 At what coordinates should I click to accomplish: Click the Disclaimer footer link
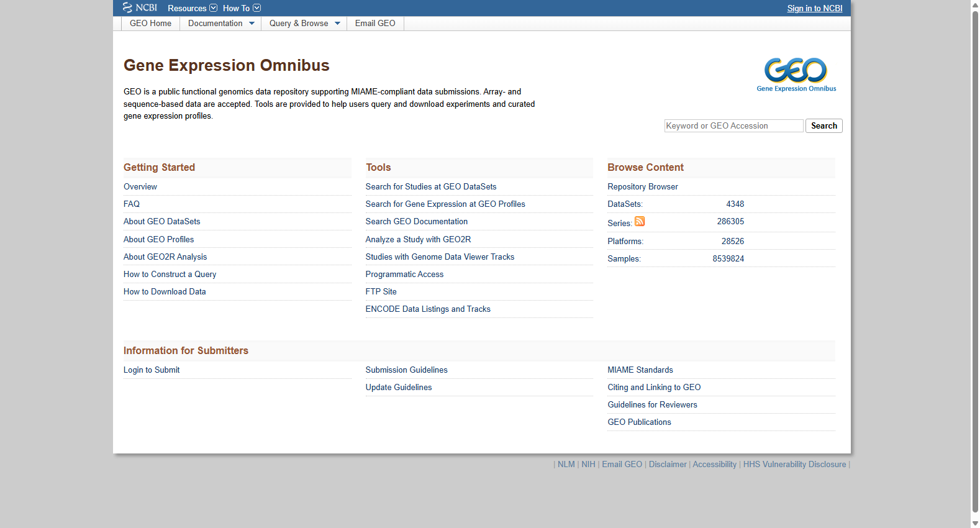pos(668,464)
